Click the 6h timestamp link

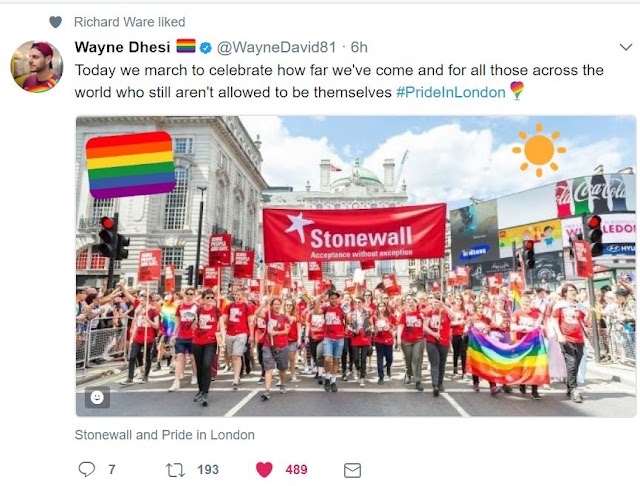[359, 47]
